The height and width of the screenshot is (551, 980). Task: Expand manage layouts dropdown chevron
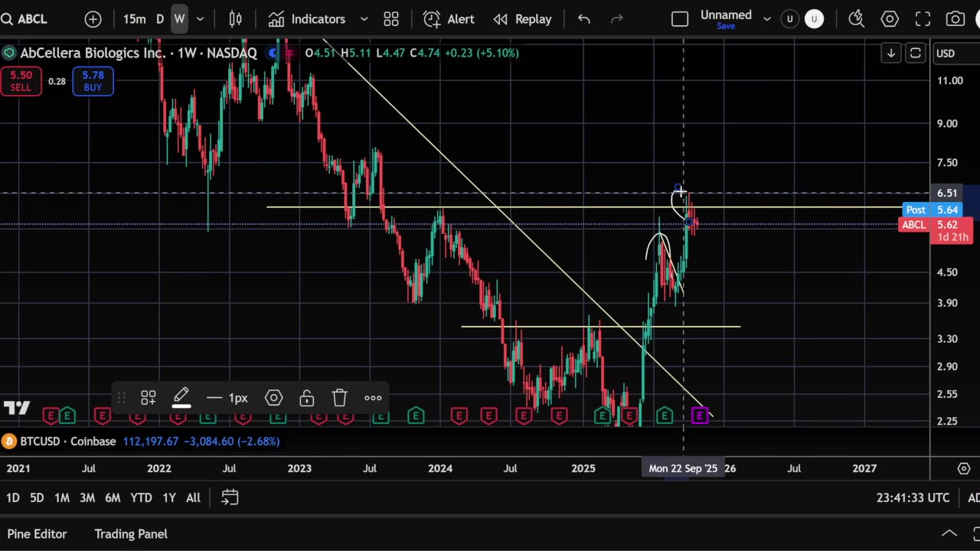(767, 19)
